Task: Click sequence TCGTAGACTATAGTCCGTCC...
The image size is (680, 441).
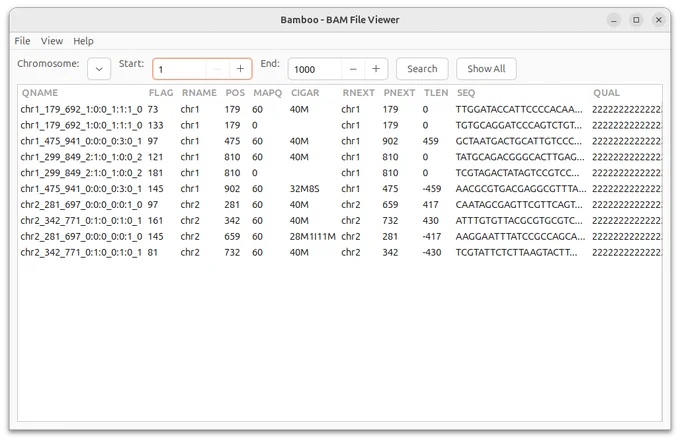Action: point(517,173)
